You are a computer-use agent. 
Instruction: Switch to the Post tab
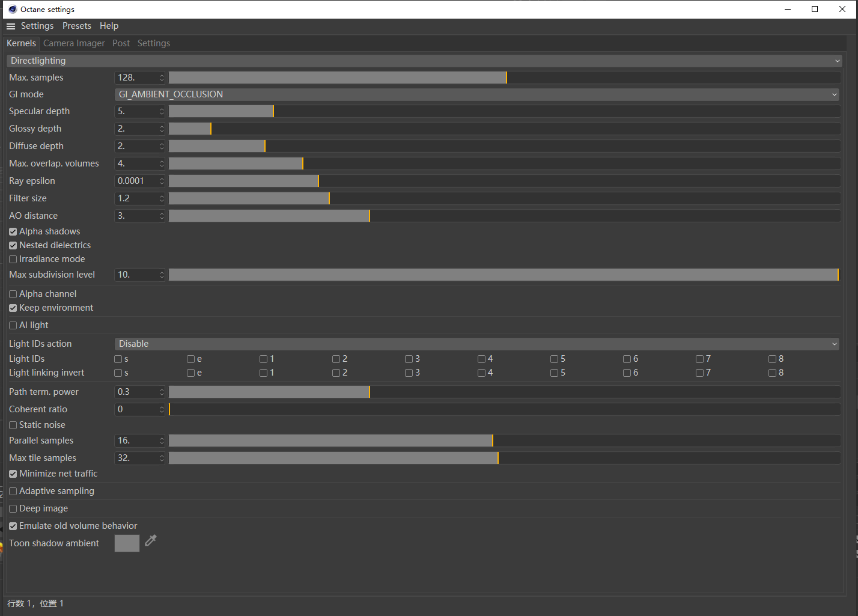pyautogui.click(x=121, y=43)
